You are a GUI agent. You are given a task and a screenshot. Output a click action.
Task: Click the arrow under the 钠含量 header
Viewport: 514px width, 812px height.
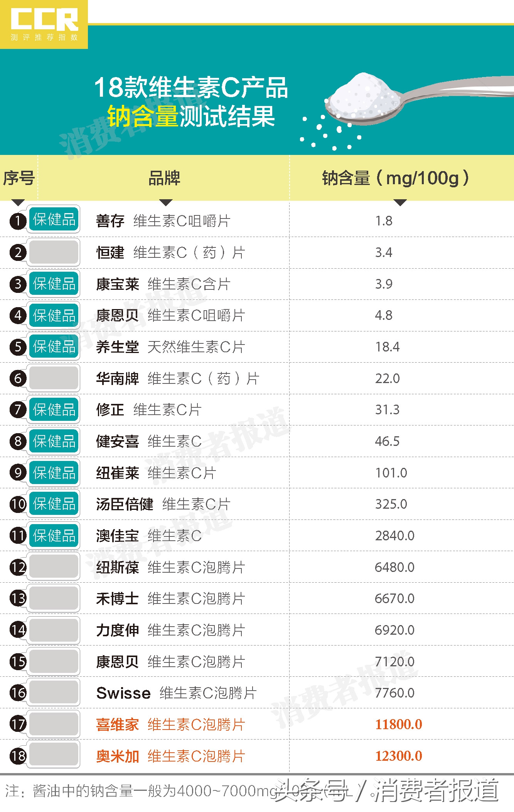[x=400, y=202]
